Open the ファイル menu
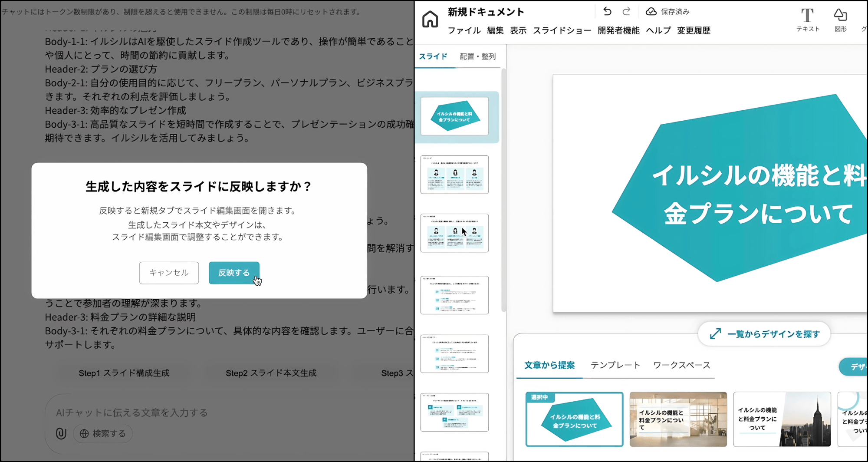Image resolution: width=868 pixels, height=462 pixels. coord(464,30)
